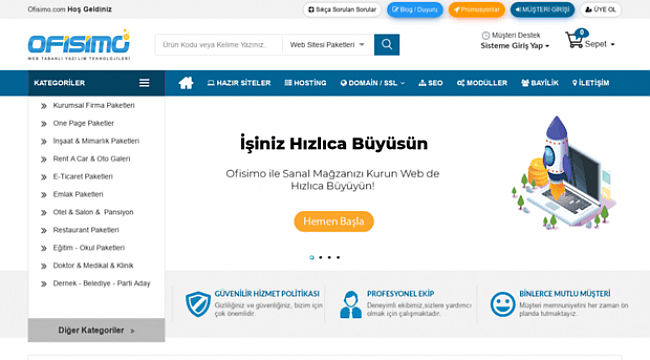Open İnşaat & Mimarlık Paketleri category

96,141
